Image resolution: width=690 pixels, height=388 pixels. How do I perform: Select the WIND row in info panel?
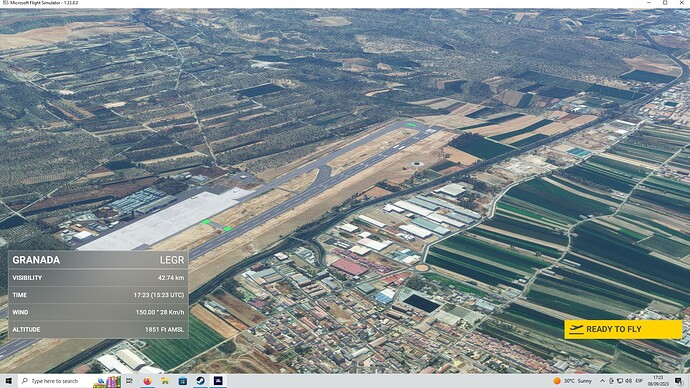98,312
